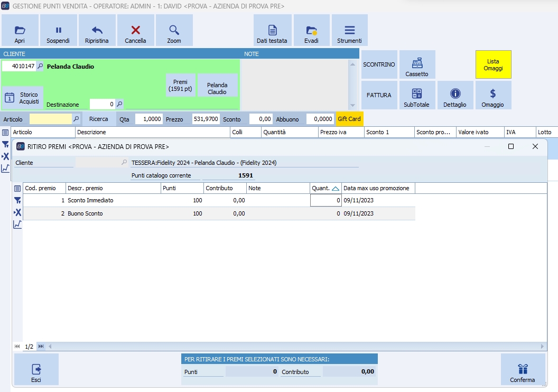Click the Omaggio dollar button

coord(493,96)
